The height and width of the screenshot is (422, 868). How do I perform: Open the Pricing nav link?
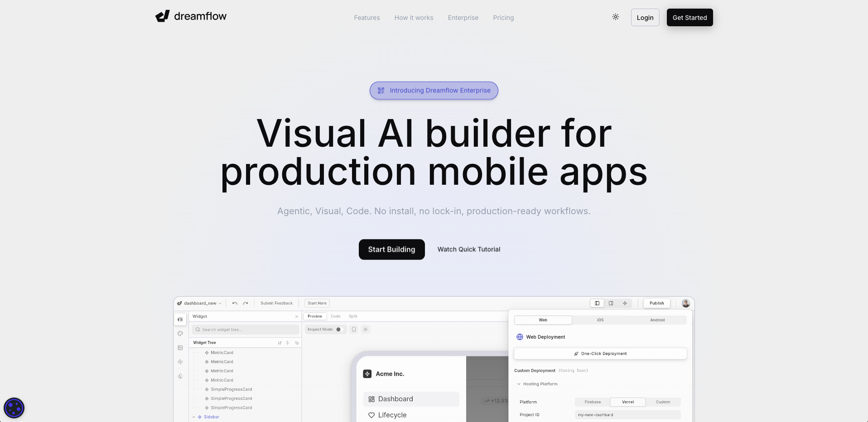[503, 18]
